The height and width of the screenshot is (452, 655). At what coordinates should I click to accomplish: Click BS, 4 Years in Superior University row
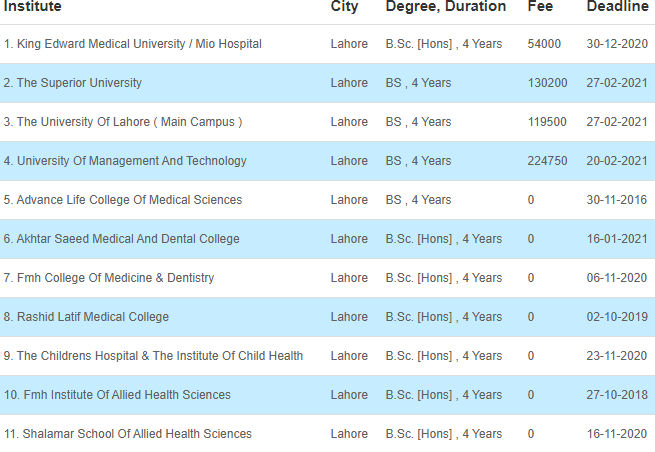[x=418, y=83]
